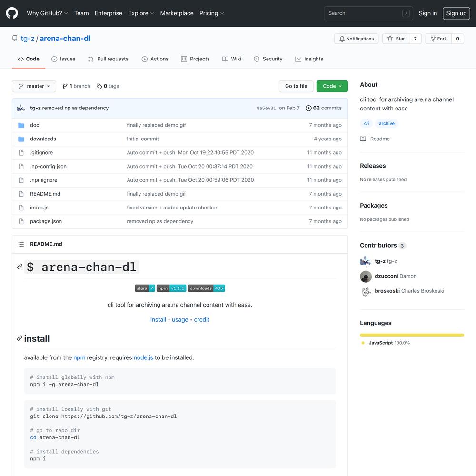The image size is (476, 476).
Task: Switch to the Insights tab
Action: pos(309,59)
